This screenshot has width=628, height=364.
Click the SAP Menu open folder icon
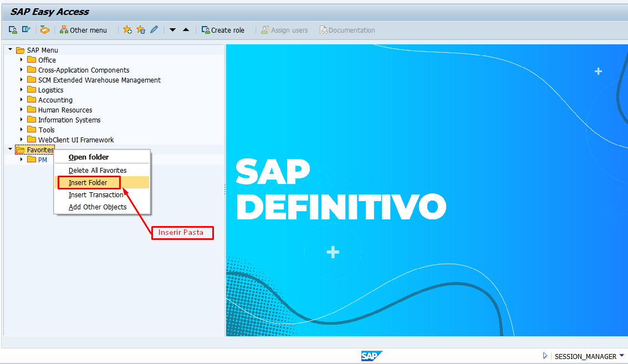point(21,50)
